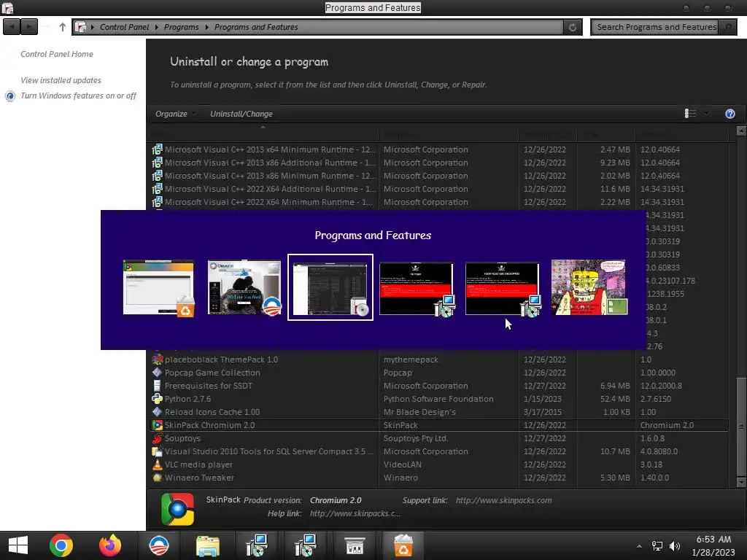The height and width of the screenshot is (560, 747).
Task: Click the Souptoys red icon in list
Action: (158, 438)
